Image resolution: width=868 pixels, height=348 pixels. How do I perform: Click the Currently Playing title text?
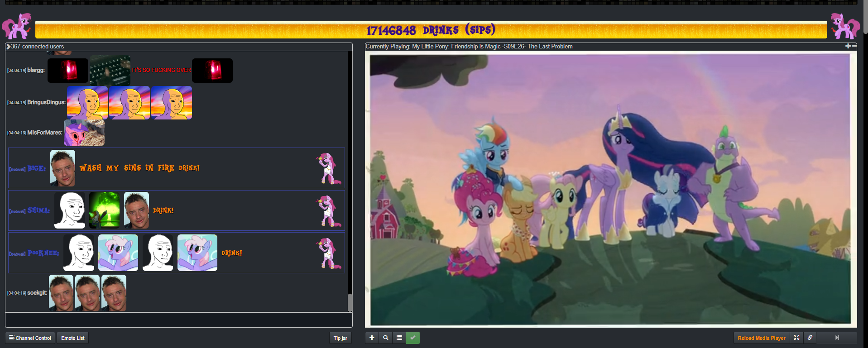click(x=469, y=47)
